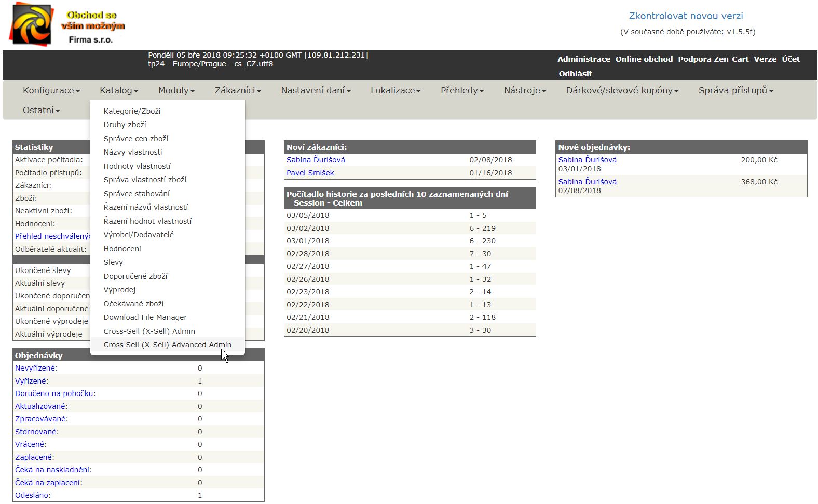Open Podpora Zen-Cart link
The height and width of the screenshot is (504, 818).
tap(713, 59)
